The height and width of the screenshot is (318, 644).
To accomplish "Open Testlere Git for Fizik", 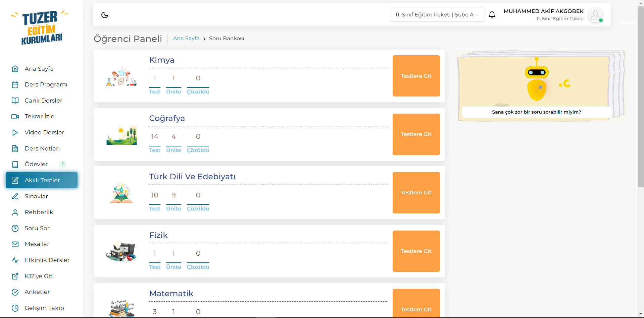I will (x=416, y=251).
